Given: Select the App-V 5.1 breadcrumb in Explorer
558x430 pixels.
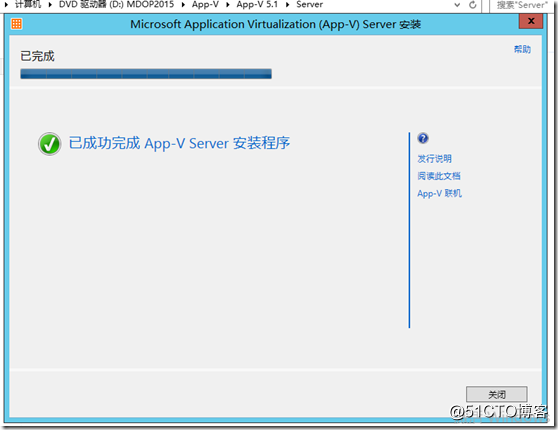Looking at the screenshot, I should 257,5.
